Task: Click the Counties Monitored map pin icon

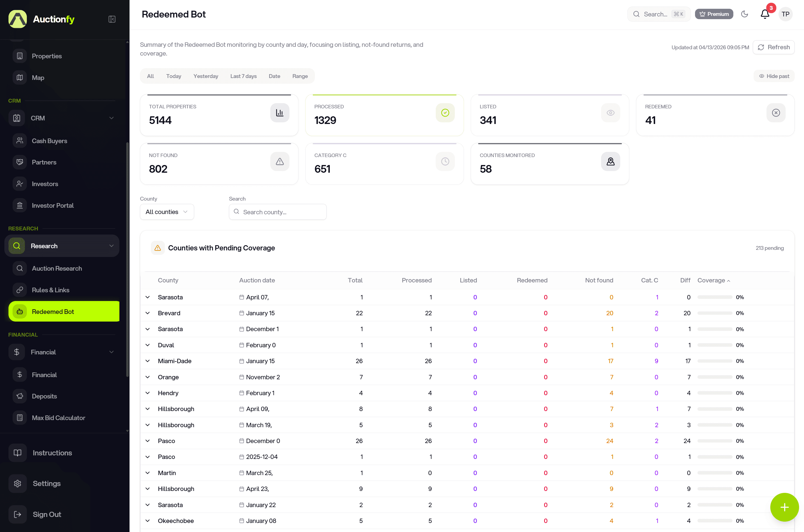Action: coord(610,161)
